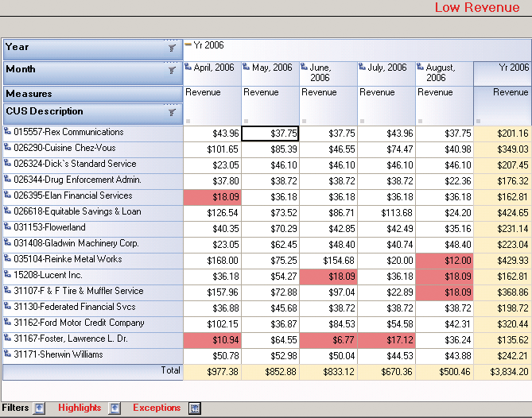The image size is (532, 418).
Task: Click drill icon beside April, 2006 column
Action: (188, 68)
